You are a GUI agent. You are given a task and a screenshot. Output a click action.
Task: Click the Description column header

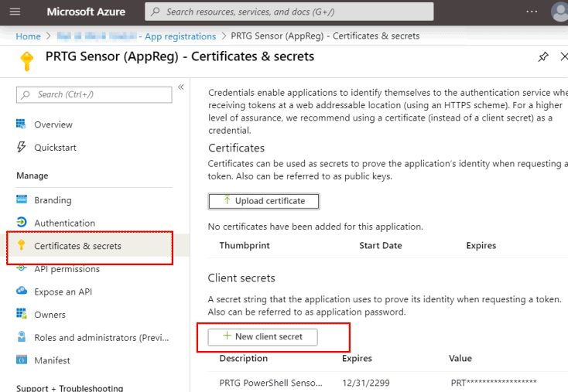244,358
